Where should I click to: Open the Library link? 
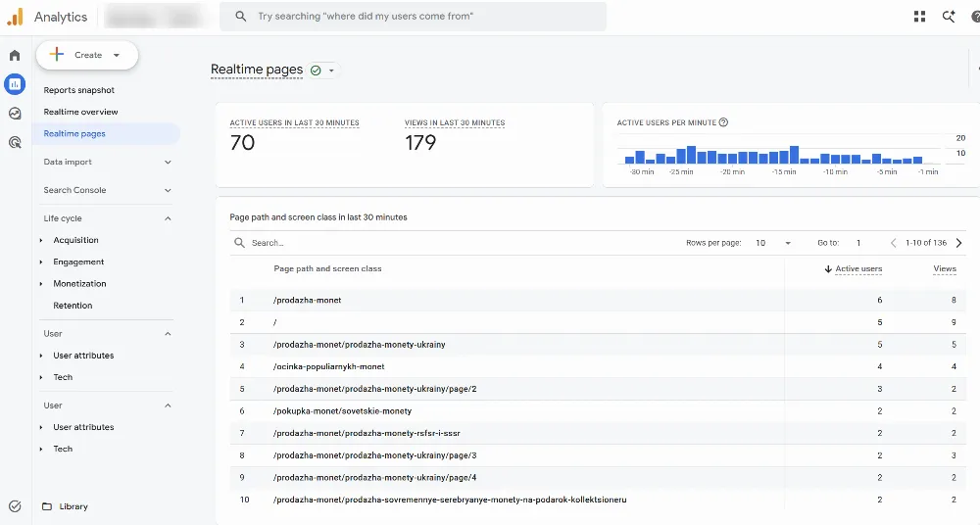click(x=73, y=506)
